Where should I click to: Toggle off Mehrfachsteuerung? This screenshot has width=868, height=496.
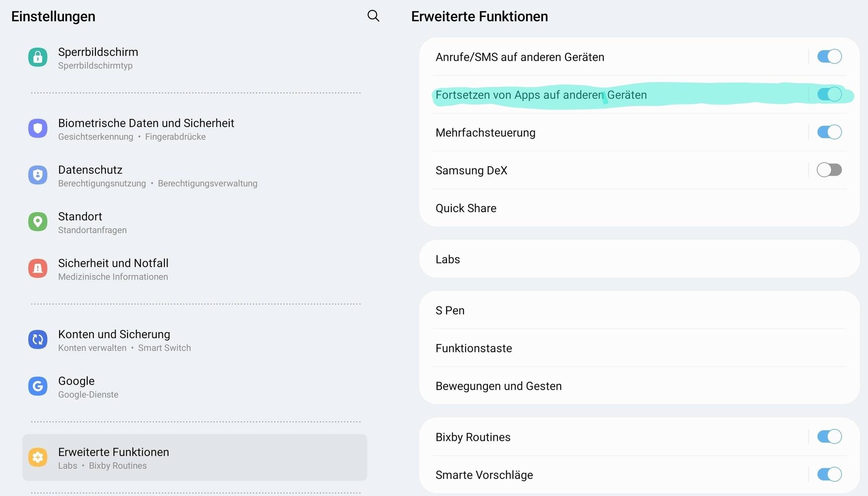click(829, 132)
